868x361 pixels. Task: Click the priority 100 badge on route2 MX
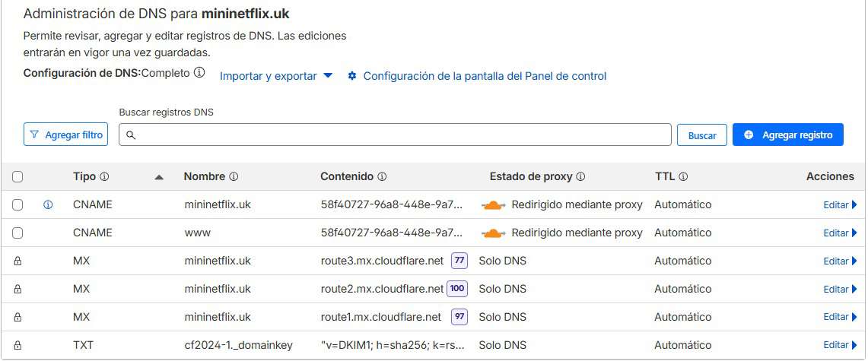tap(457, 289)
